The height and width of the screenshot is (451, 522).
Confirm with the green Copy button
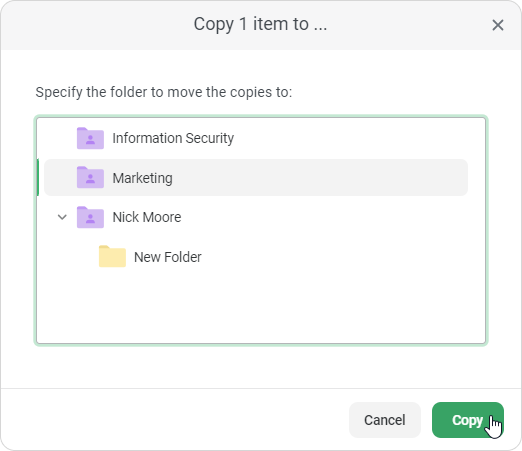tap(468, 420)
